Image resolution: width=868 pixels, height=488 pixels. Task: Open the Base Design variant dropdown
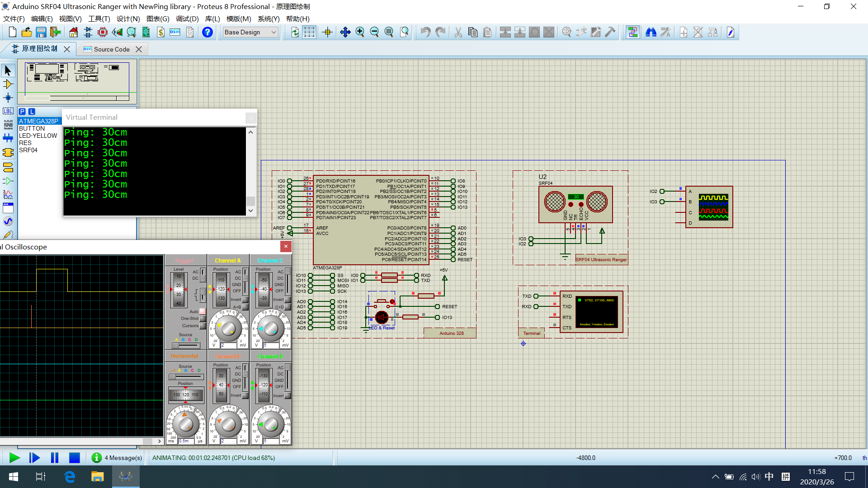250,32
